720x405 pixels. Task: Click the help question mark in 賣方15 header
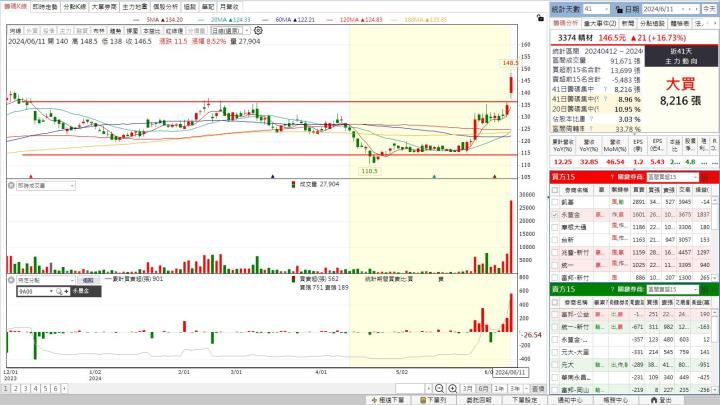(612, 289)
